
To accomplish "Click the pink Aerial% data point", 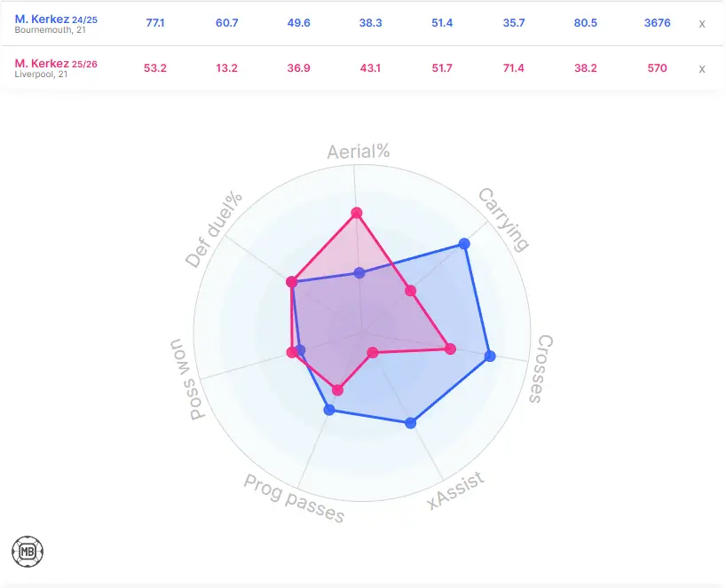I will pyautogui.click(x=357, y=213).
